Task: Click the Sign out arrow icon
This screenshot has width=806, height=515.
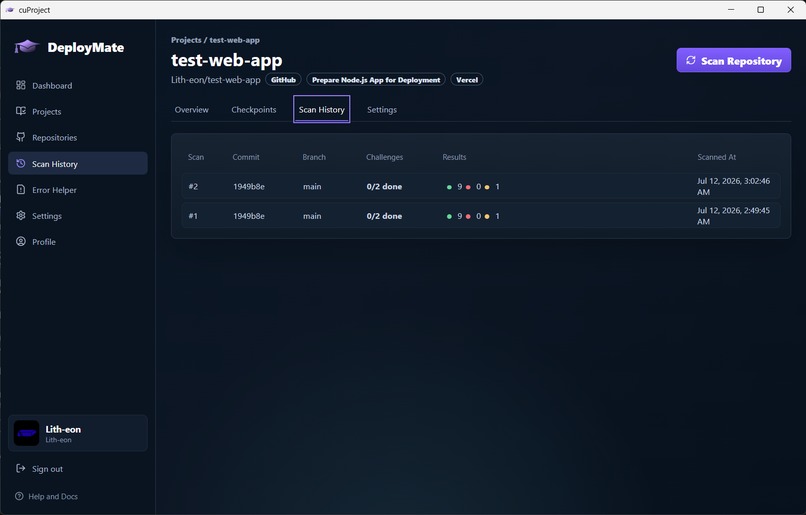Action: click(x=21, y=468)
